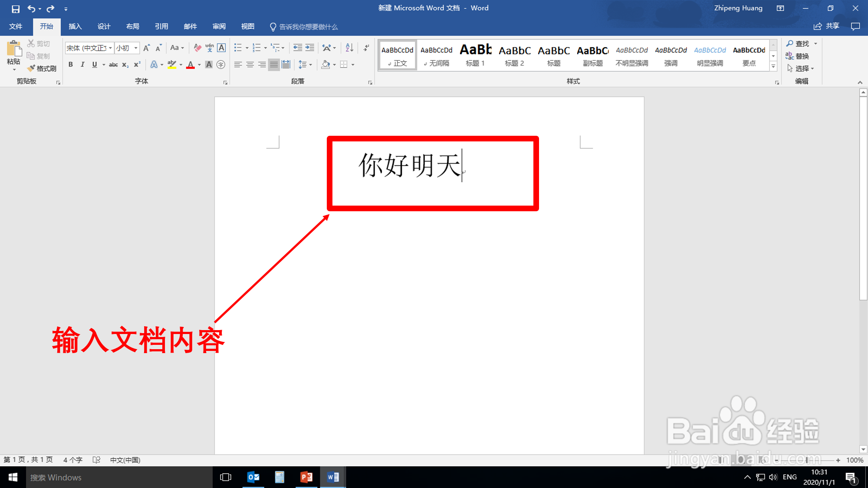Screen dimensions: 868x488
Task: Toggle strikethrough text formatting
Action: click(x=113, y=65)
